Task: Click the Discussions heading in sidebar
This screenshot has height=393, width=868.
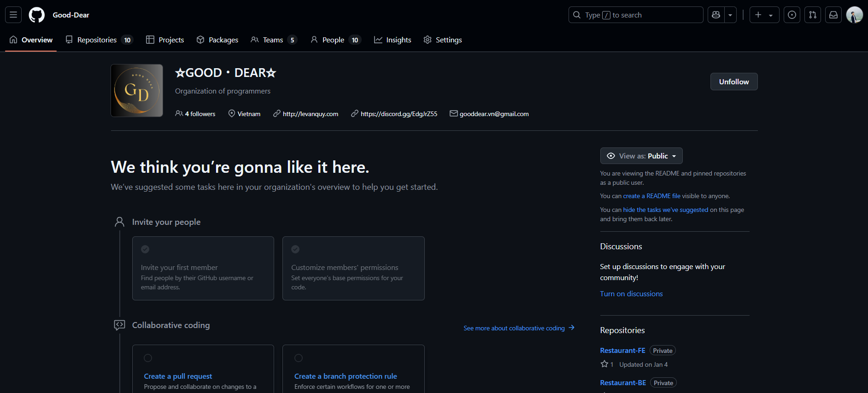Action: (x=621, y=246)
